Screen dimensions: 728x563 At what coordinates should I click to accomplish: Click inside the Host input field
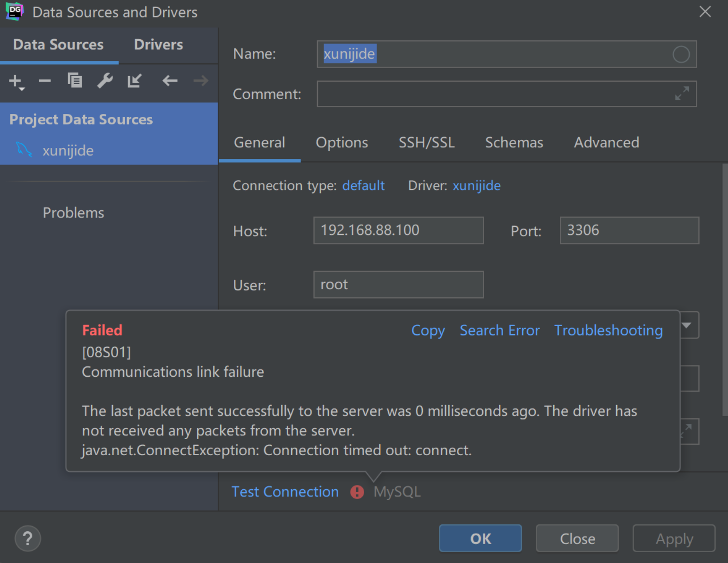[x=398, y=230]
